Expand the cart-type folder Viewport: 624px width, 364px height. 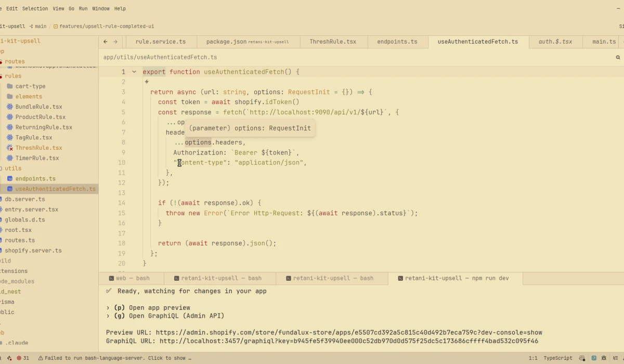pyautogui.click(x=31, y=86)
